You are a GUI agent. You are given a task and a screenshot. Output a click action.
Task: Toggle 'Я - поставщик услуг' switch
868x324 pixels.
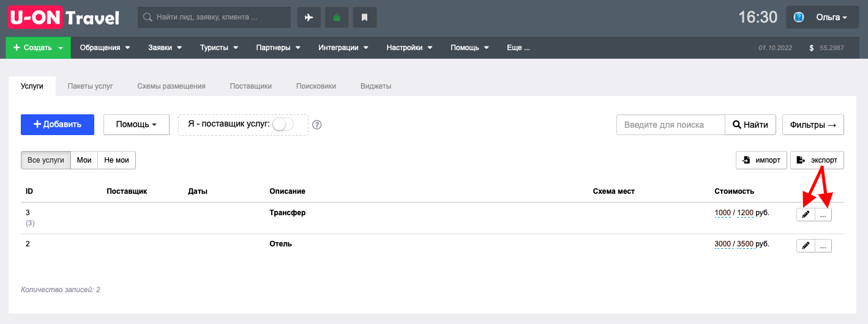[283, 124]
